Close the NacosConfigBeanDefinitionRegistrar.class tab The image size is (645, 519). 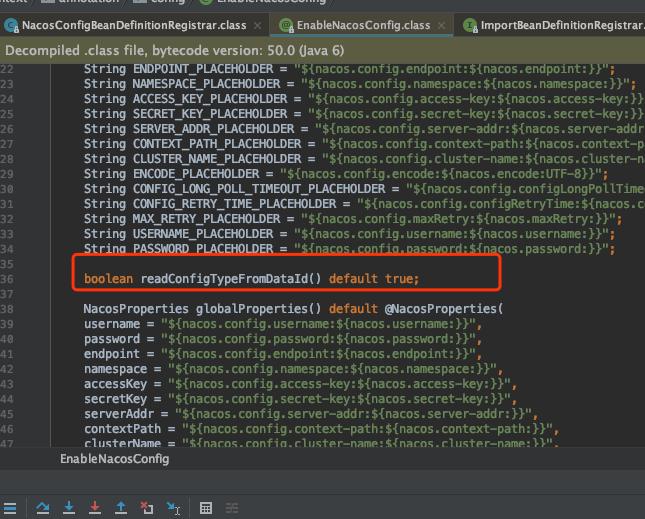258,26
